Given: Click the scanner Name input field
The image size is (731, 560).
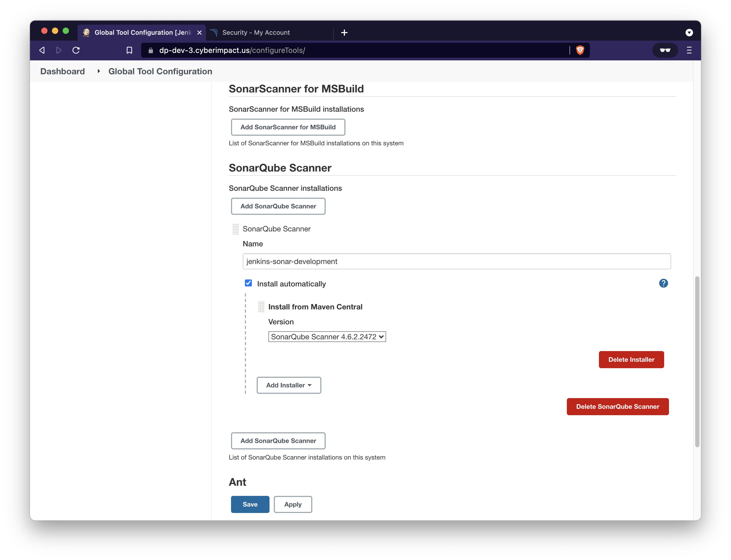Looking at the screenshot, I should pyautogui.click(x=456, y=261).
